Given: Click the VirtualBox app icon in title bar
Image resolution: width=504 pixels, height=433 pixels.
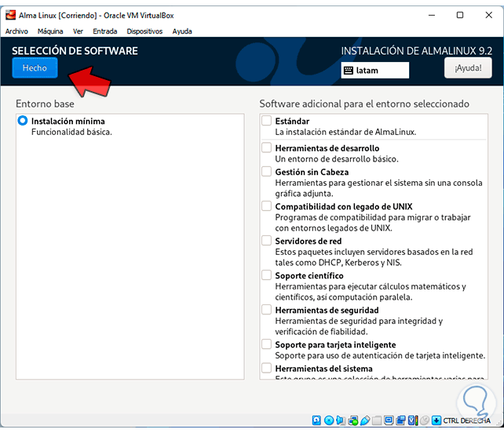Looking at the screenshot, I should (10, 15).
